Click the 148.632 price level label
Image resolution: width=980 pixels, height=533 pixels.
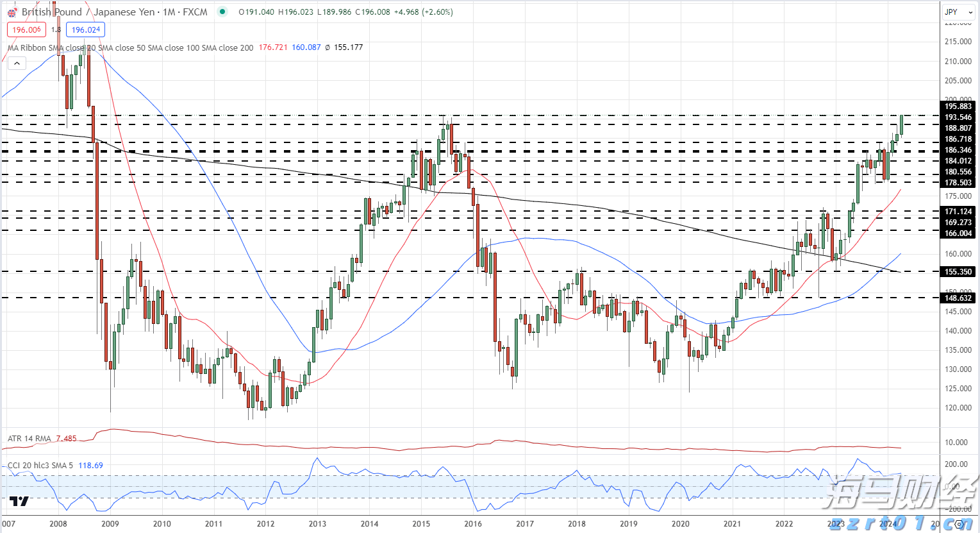pos(958,298)
